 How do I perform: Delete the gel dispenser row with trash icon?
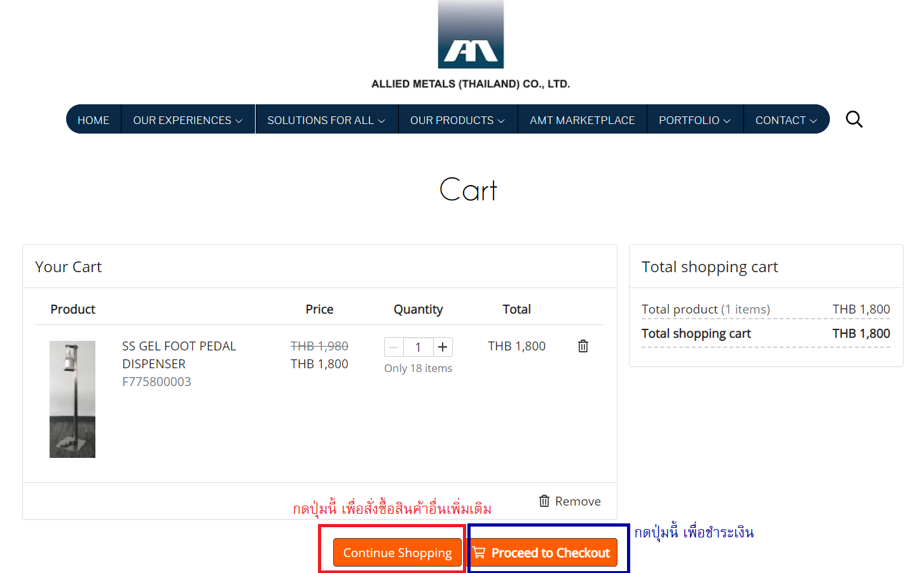[x=583, y=346]
